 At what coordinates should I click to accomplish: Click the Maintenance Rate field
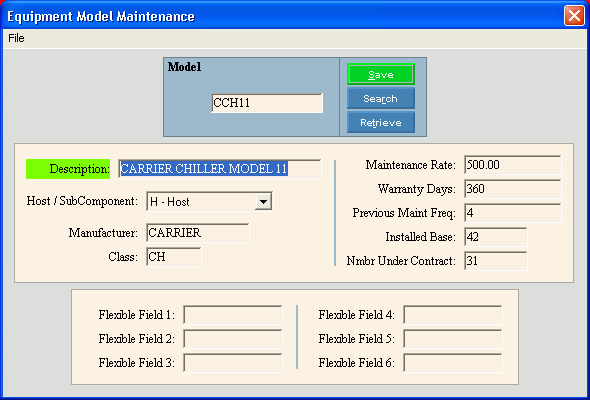(512, 165)
